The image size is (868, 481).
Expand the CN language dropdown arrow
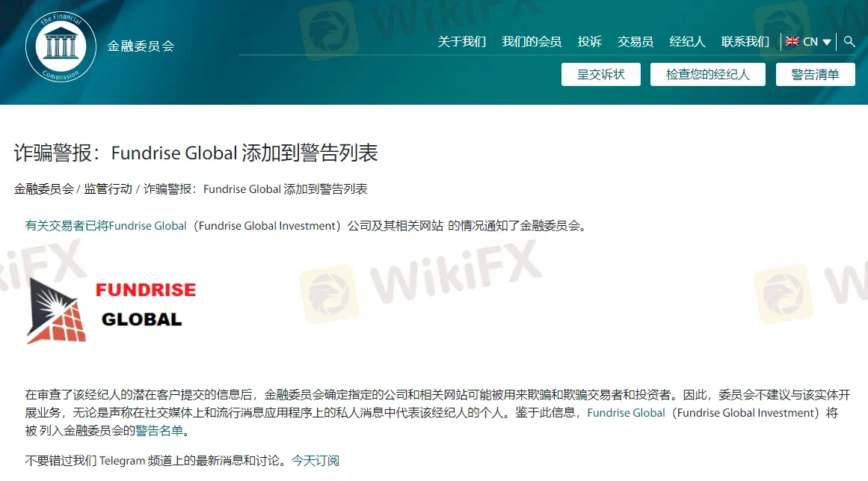[x=827, y=42]
